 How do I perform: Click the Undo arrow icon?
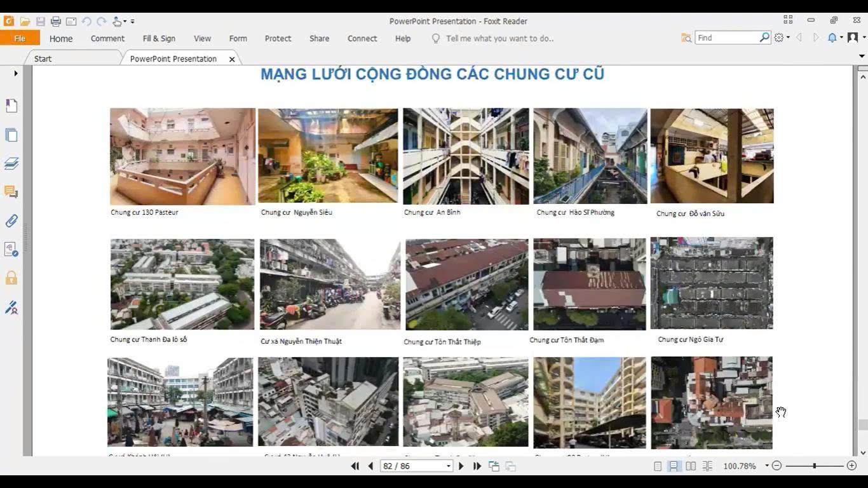pyautogui.click(x=86, y=22)
